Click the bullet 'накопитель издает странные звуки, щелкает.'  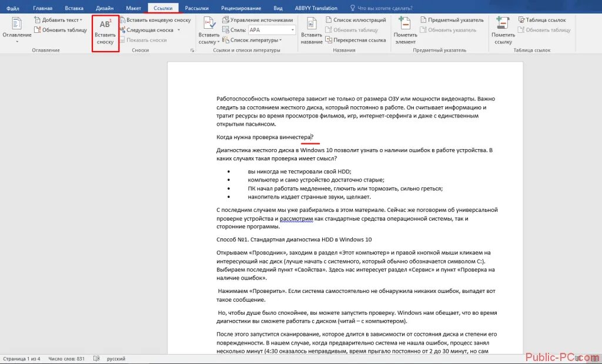pos(309,197)
